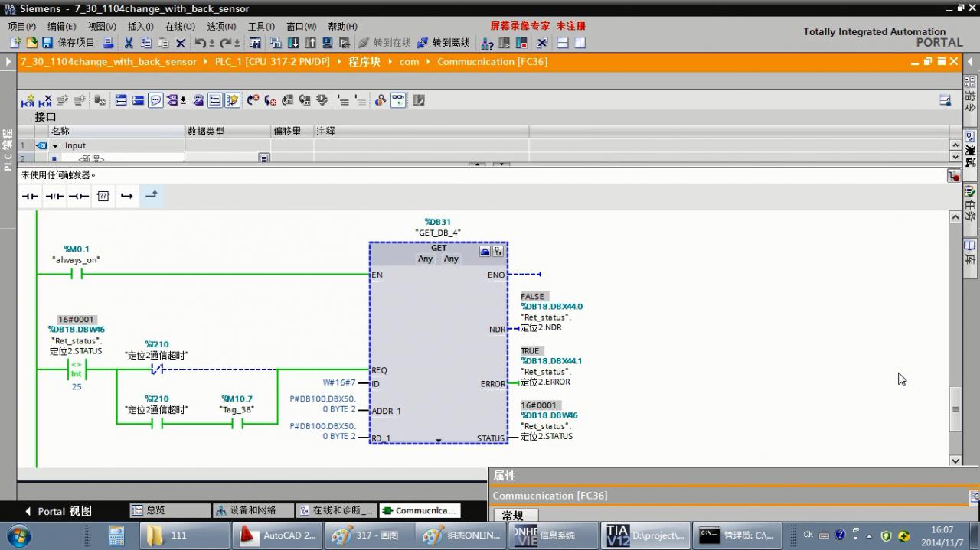
Task: Click the editor vertical scrollbar down arrow
Action: pos(955,461)
